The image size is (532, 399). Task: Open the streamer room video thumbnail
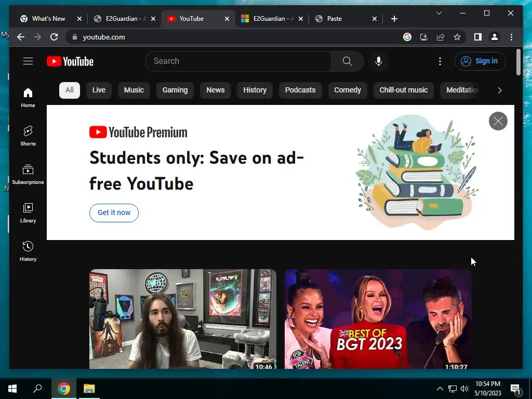pos(183,318)
